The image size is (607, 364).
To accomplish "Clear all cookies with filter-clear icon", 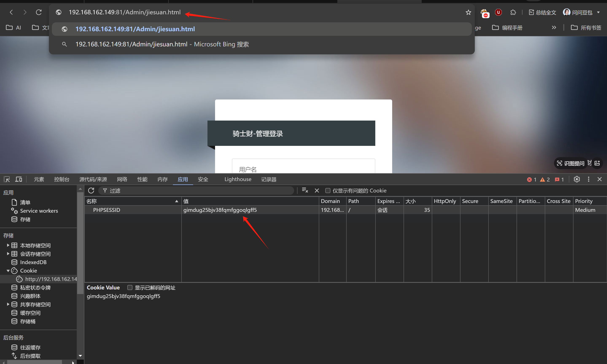I will coord(305,190).
